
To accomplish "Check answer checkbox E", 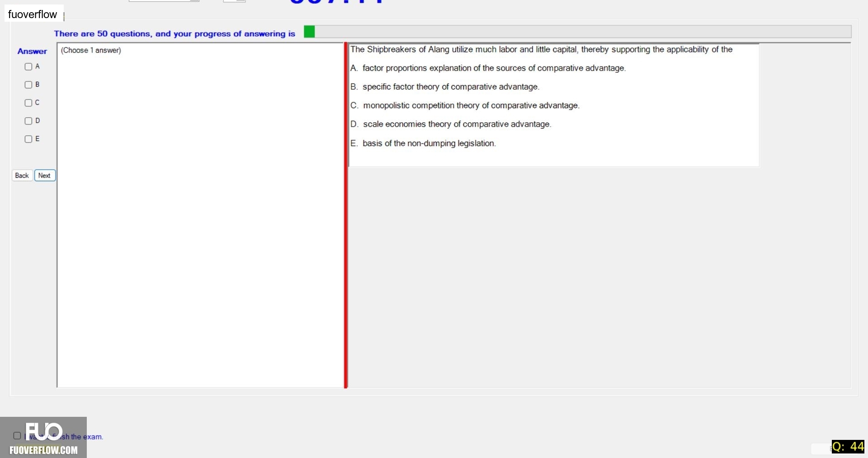I will pyautogui.click(x=28, y=139).
